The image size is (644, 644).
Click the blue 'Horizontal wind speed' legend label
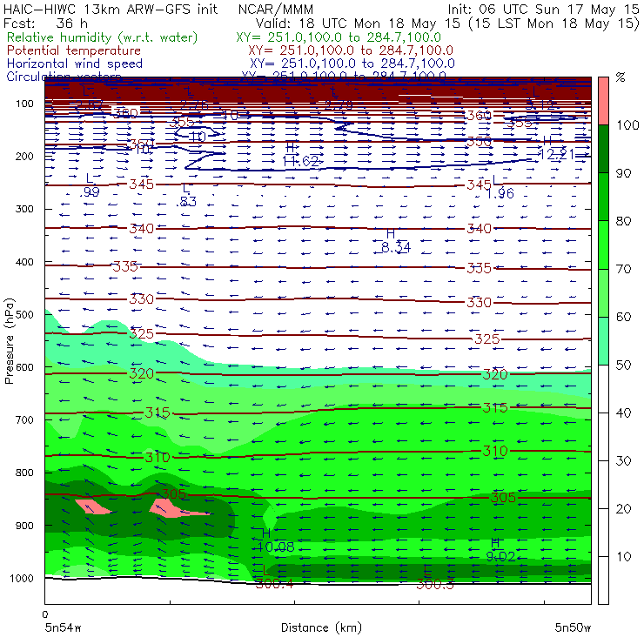click(x=74, y=64)
